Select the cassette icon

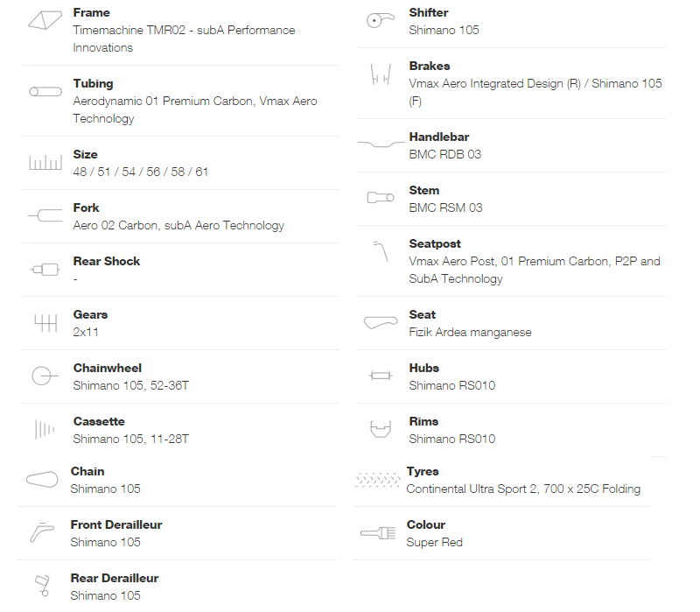pyautogui.click(x=45, y=430)
